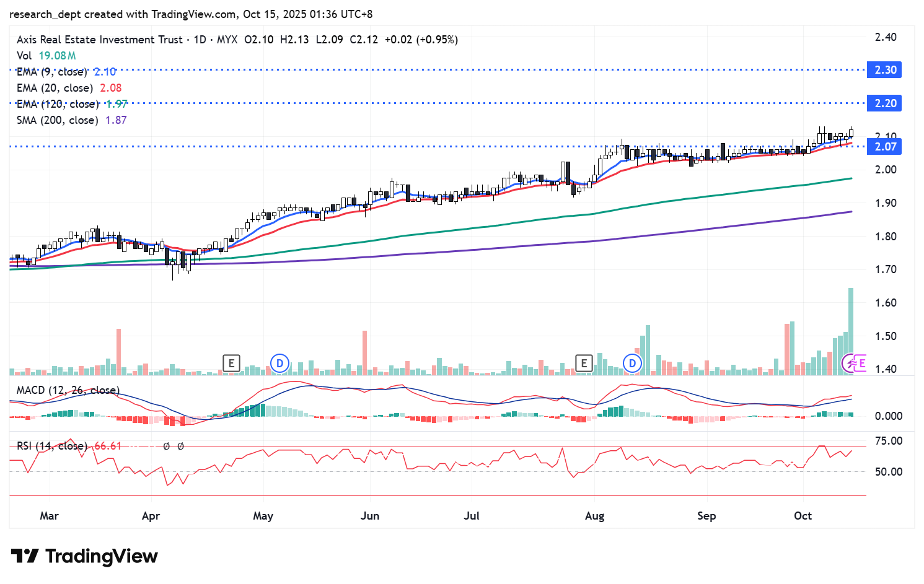Click the tallest October volume bar
The height and width of the screenshot is (584, 924).
[851, 331]
